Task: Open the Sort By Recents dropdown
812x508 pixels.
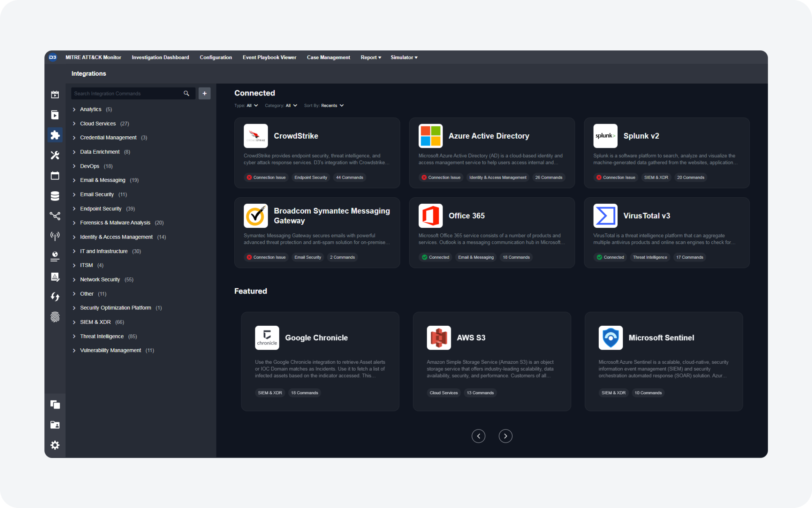Action: tap(332, 105)
